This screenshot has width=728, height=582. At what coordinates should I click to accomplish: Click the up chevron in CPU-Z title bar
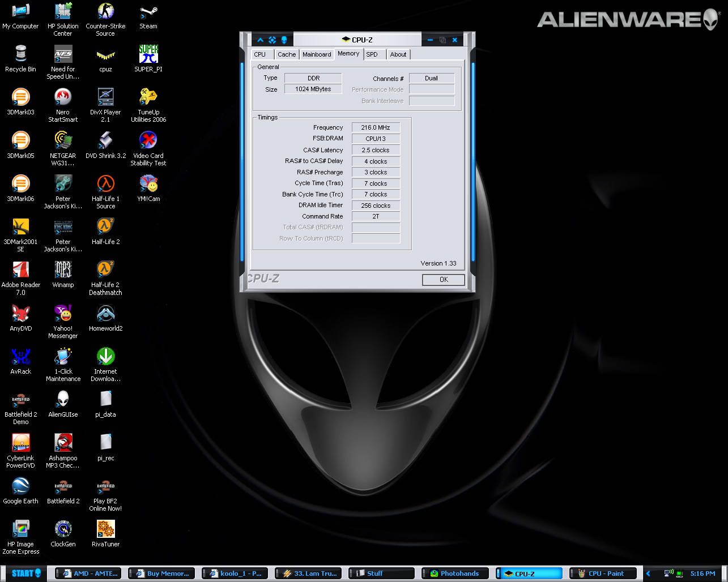pos(260,40)
